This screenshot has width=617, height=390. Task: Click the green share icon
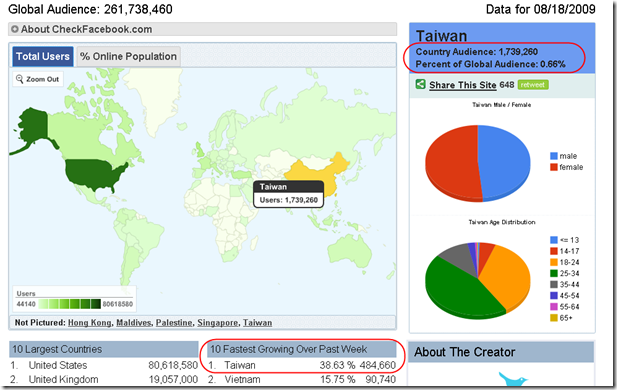tap(421, 84)
